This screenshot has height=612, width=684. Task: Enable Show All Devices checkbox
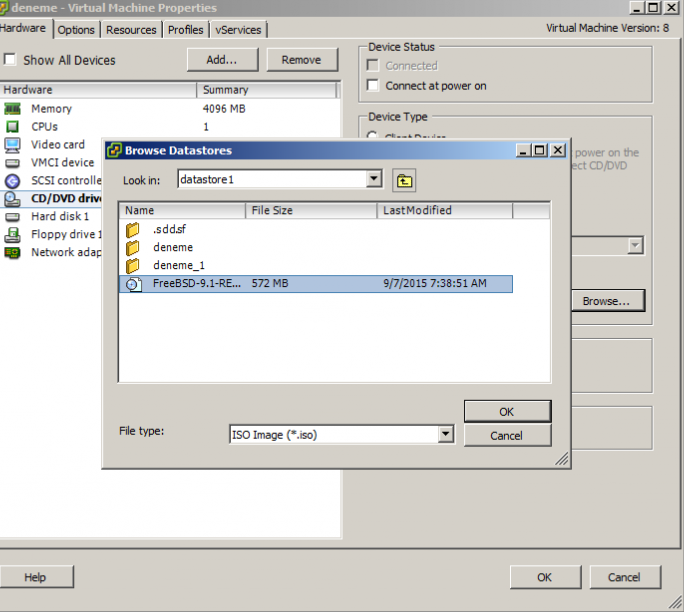(10, 60)
